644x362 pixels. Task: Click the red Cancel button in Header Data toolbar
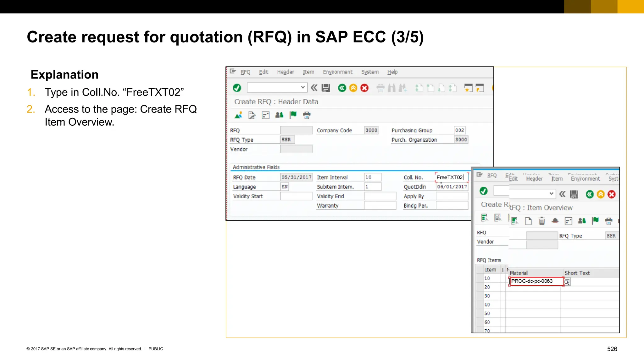click(364, 88)
